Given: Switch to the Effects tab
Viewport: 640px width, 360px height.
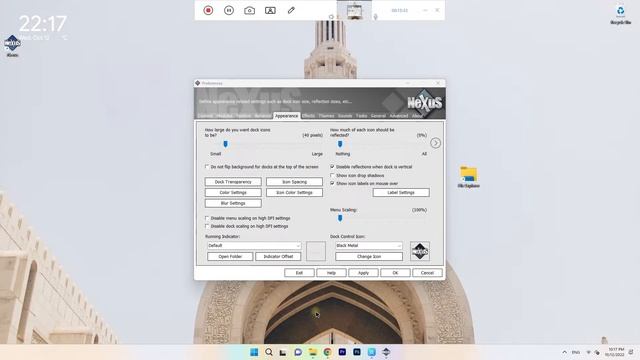Looking at the screenshot, I should click(x=308, y=116).
